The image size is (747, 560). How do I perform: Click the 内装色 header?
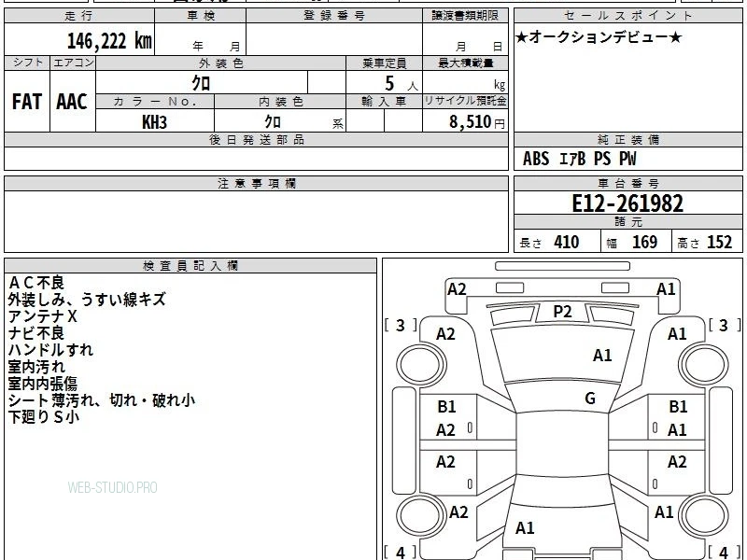pos(281,102)
